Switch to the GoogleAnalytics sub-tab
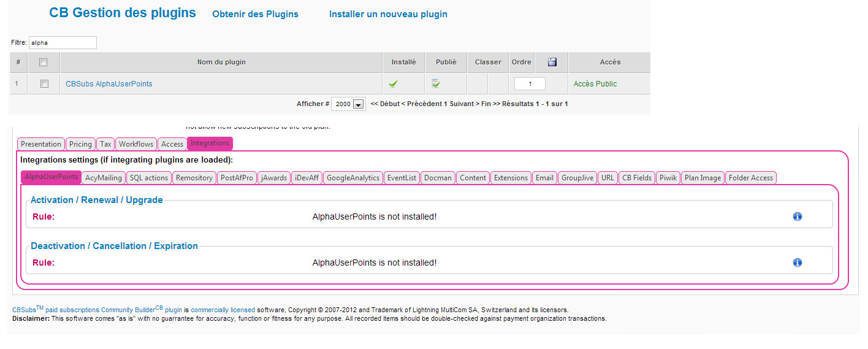868x349 pixels. (353, 178)
